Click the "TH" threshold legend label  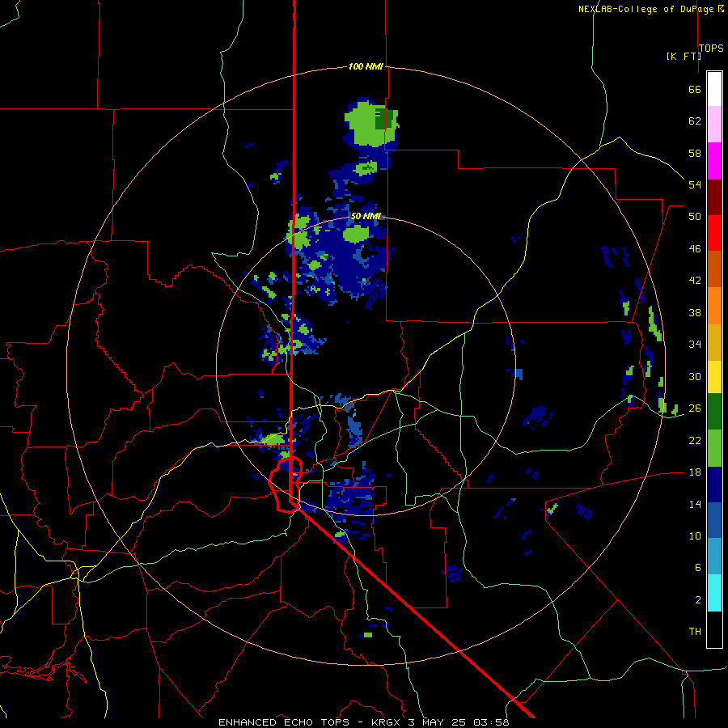point(695,632)
